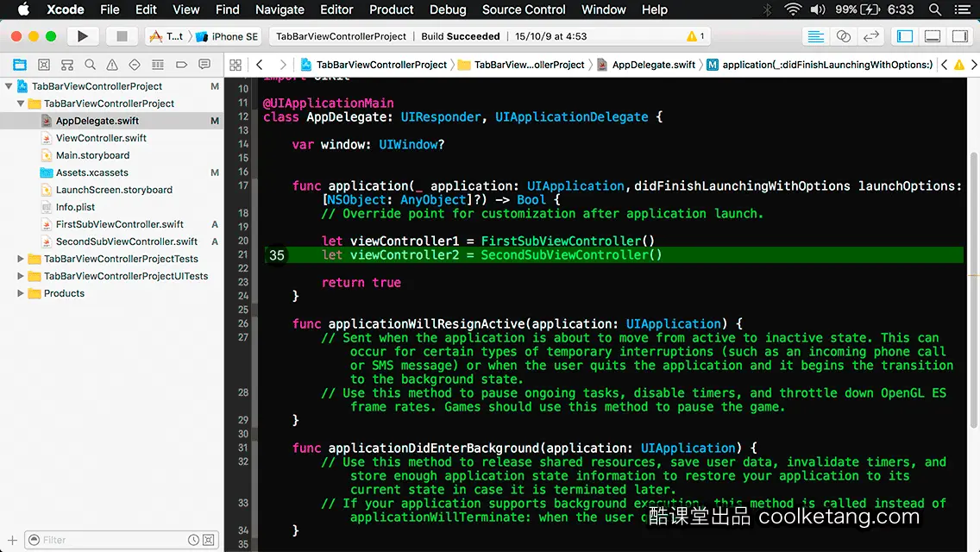Switch to Version editor
This screenshot has height=552, width=980.
tap(870, 36)
